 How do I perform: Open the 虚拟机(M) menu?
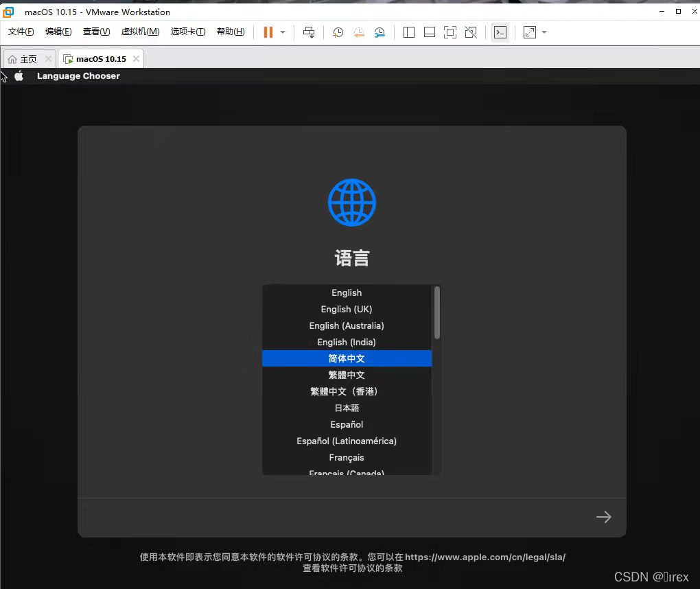(x=140, y=32)
